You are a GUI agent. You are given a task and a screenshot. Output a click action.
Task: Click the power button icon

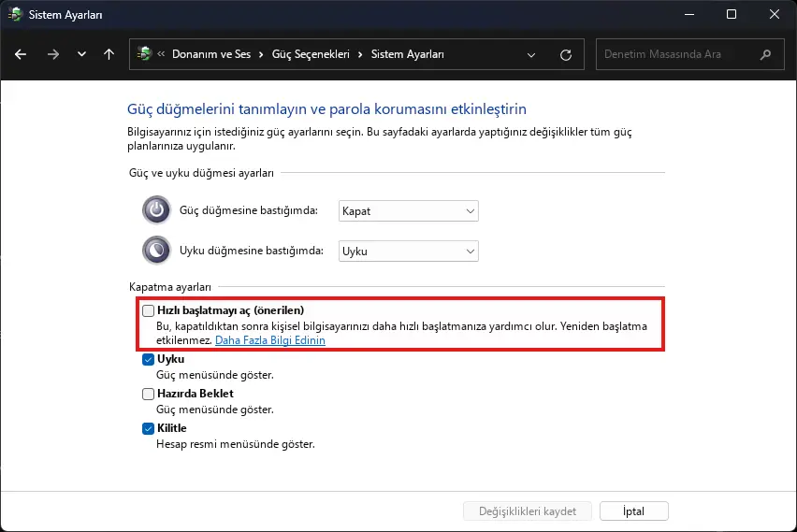coord(156,209)
